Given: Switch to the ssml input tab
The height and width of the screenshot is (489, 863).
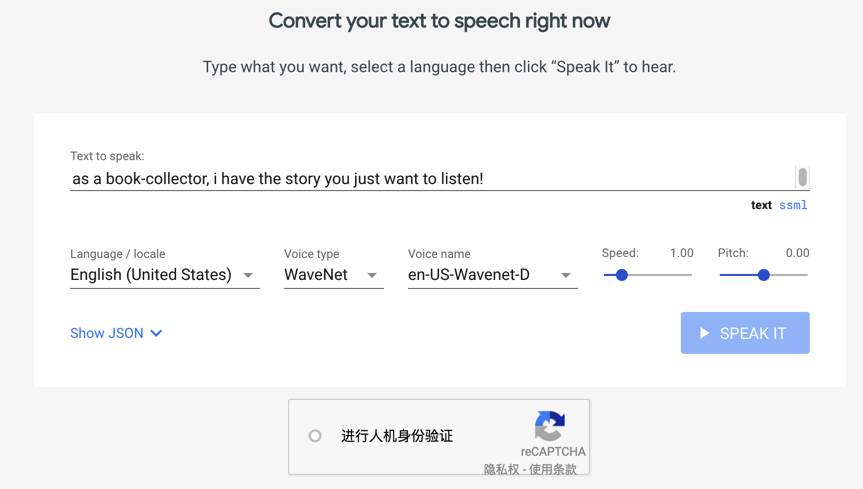Looking at the screenshot, I should pyautogui.click(x=793, y=205).
